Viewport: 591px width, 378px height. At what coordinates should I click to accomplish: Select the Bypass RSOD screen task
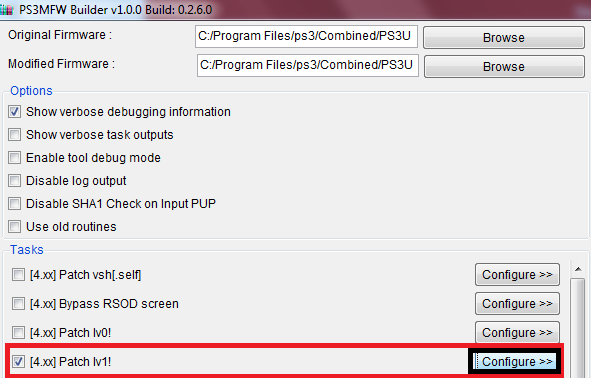pyautogui.click(x=18, y=303)
